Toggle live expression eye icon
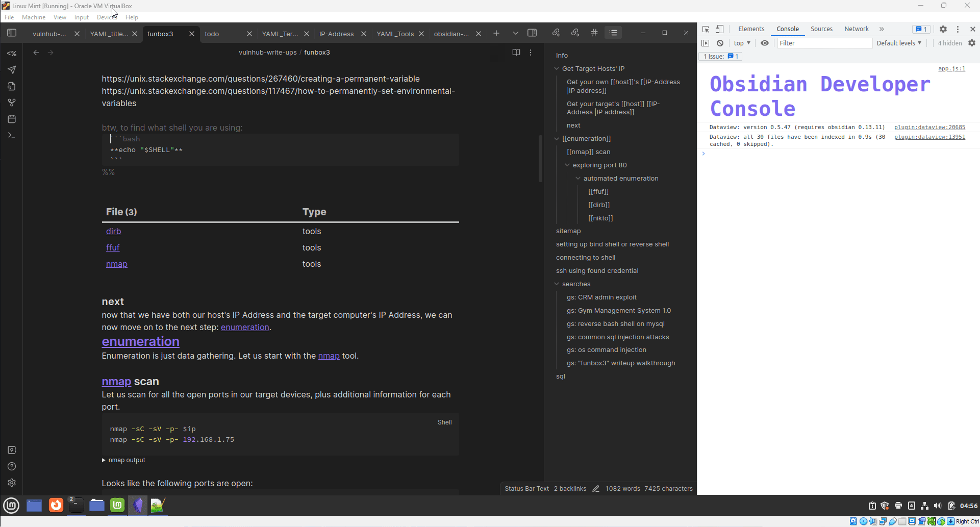 coord(765,43)
